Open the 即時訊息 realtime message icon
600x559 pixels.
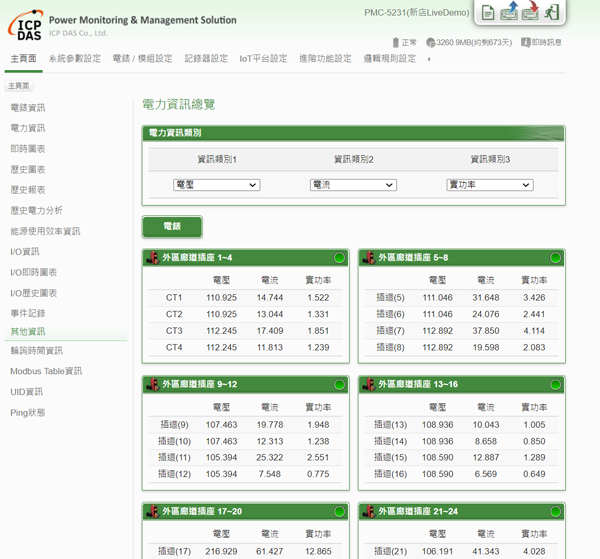[x=526, y=42]
